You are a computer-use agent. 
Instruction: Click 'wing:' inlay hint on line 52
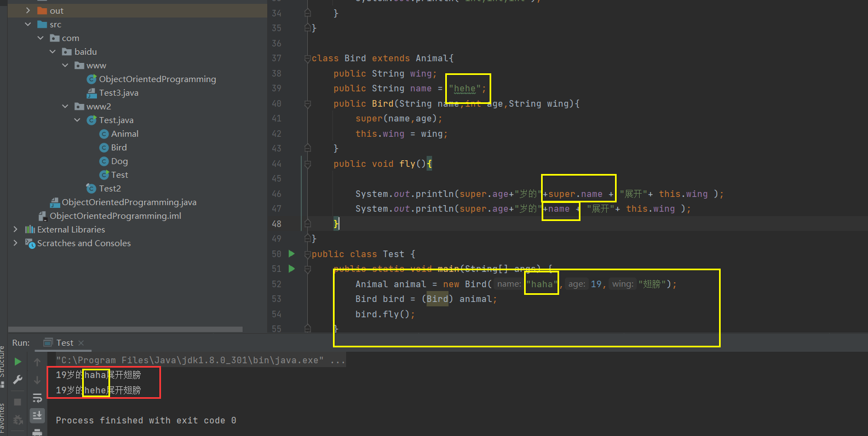pos(623,284)
